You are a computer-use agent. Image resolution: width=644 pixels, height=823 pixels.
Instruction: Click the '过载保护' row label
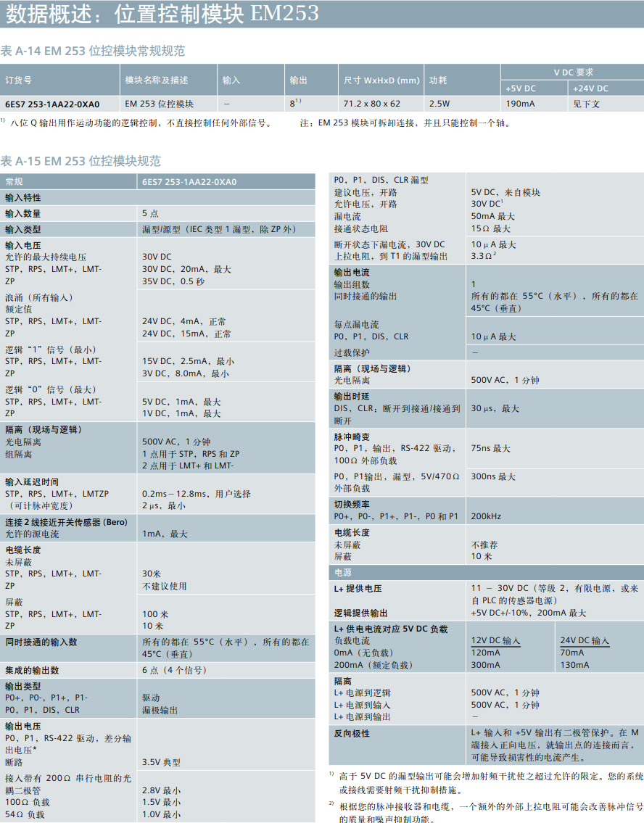[352, 352]
